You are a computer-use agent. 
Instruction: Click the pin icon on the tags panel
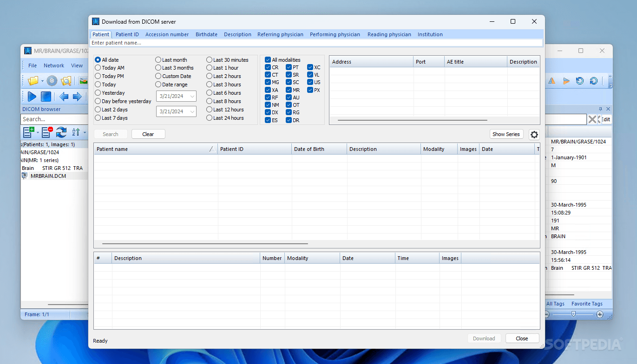click(x=600, y=109)
